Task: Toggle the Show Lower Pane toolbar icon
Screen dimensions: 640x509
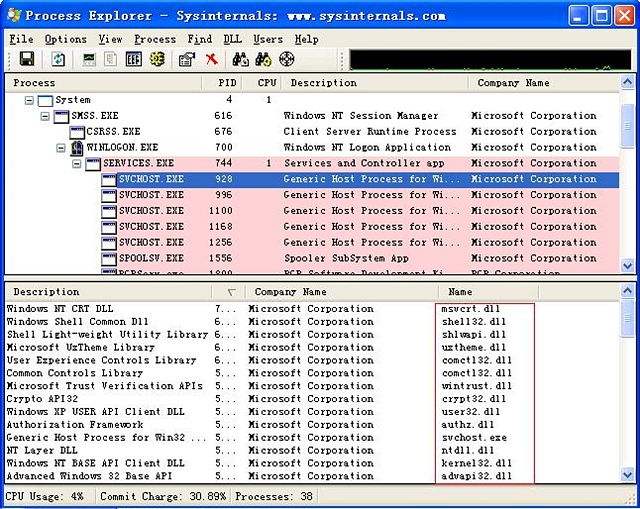Action: click(x=133, y=60)
